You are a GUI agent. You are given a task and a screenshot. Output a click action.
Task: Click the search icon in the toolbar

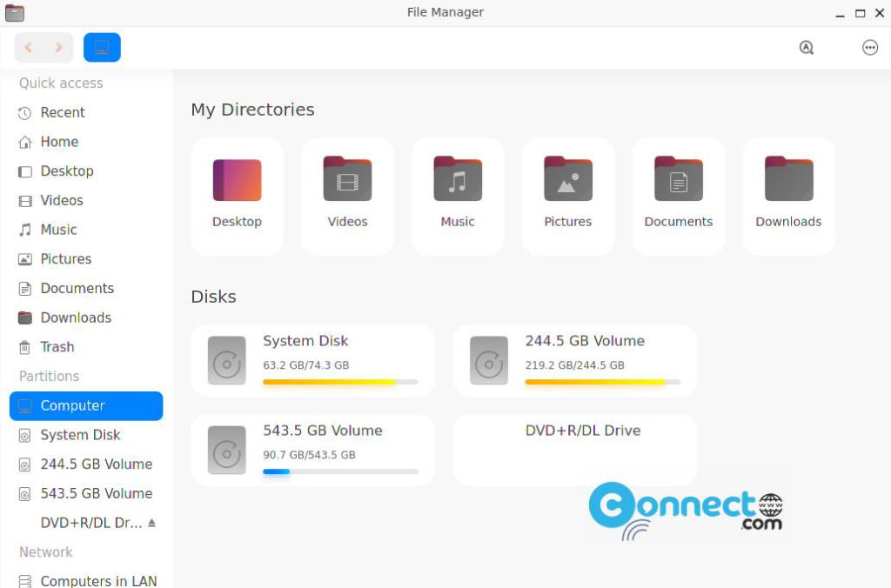coord(807,47)
